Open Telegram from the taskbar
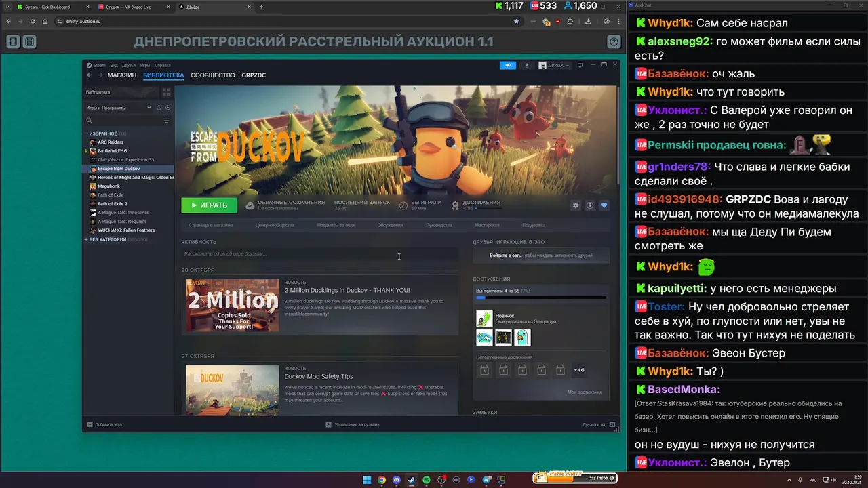Image resolution: width=868 pixels, height=488 pixels. tap(486, 480)
